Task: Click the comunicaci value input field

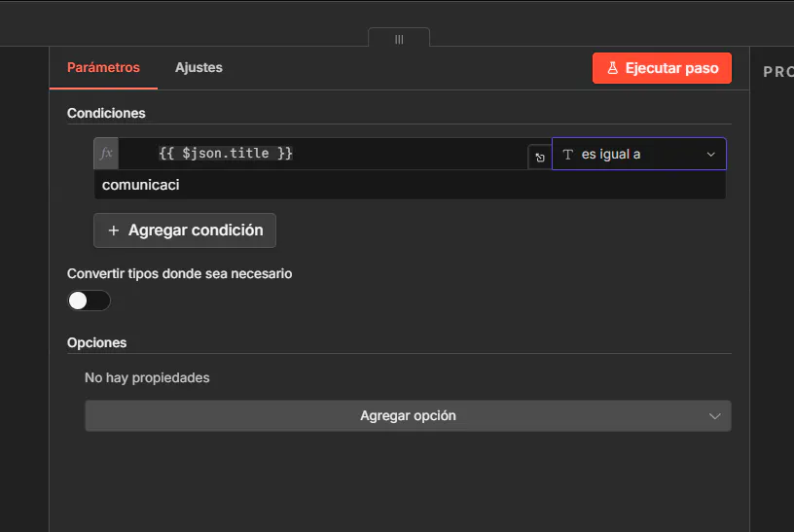Action: tap(411, 185)
